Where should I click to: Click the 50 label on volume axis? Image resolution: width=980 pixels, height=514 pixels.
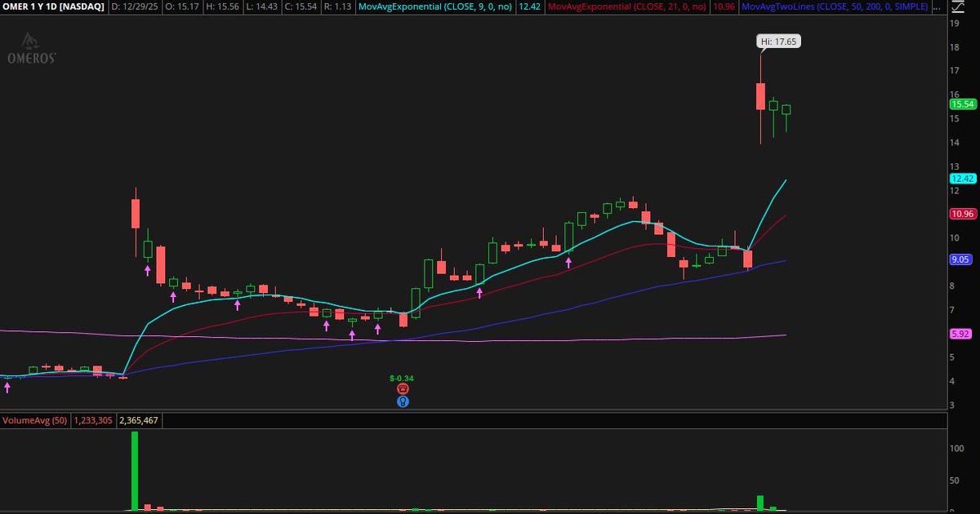click(x=955, y=481)
